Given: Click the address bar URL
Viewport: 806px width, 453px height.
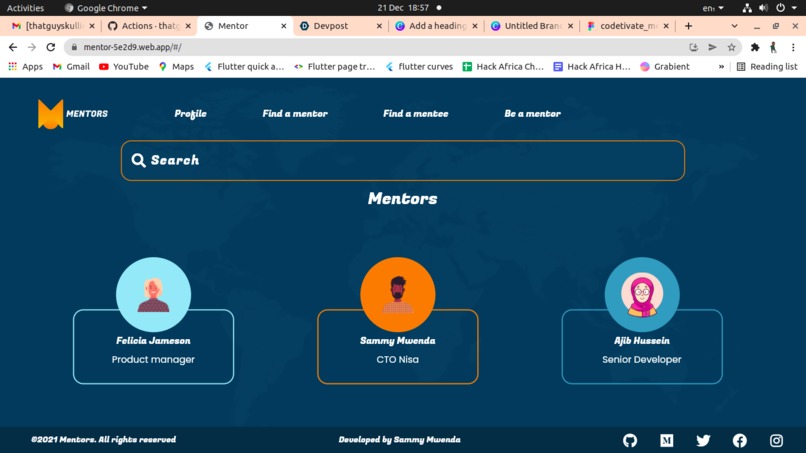Looking at the screenshot, I should (132, 47).
